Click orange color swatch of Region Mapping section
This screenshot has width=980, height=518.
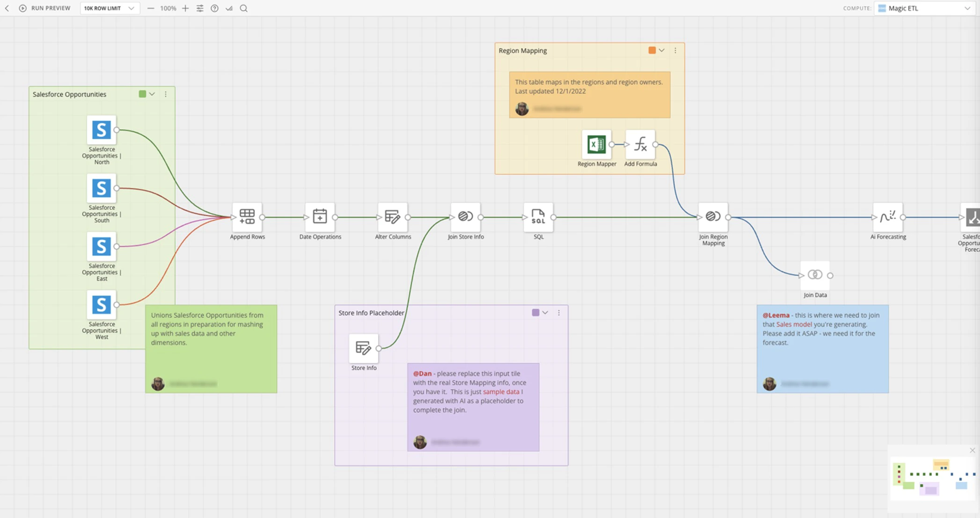[x=652, y=50]
